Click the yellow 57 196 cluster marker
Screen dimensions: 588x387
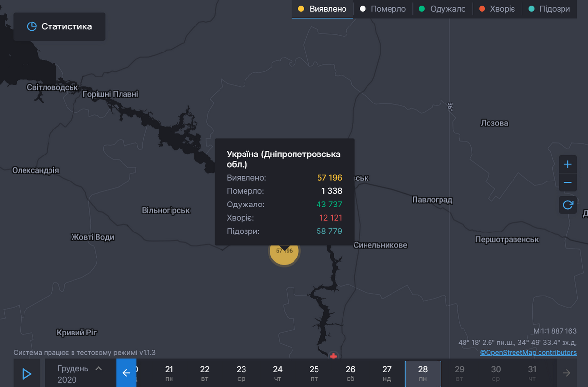(x=284, y=252)
